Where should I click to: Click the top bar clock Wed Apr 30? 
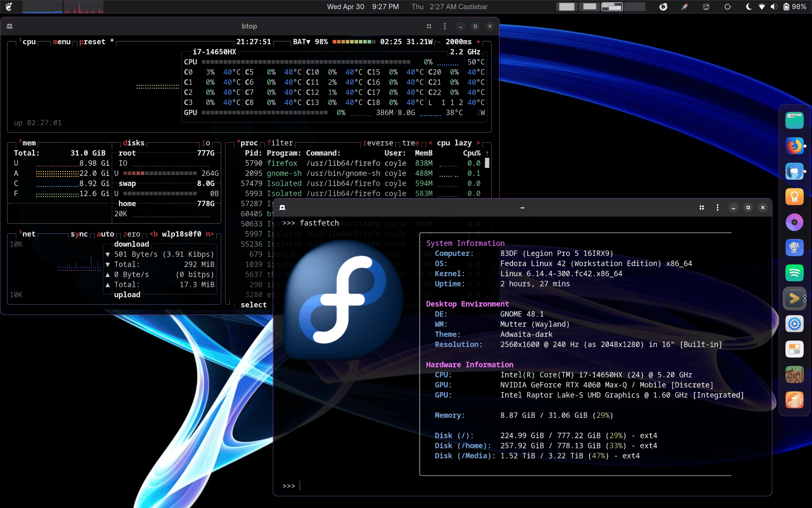363,7
